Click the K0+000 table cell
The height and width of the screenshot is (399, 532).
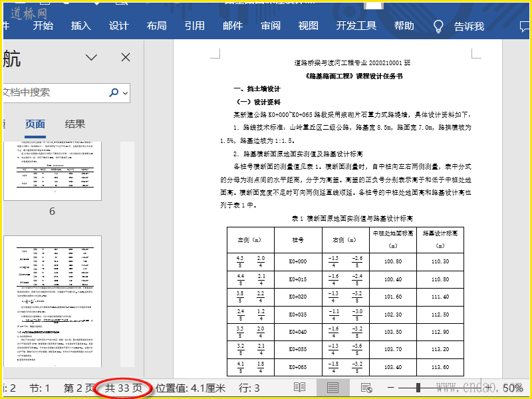coord(297,261)
